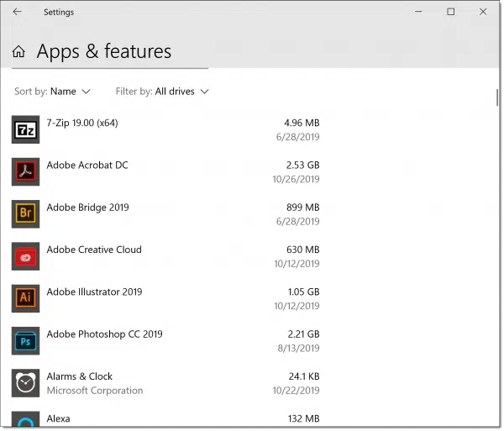The height and width of the screenshot is (431, 504).
Task: Click the 132 MB size value
Action: tap(304, 418)
